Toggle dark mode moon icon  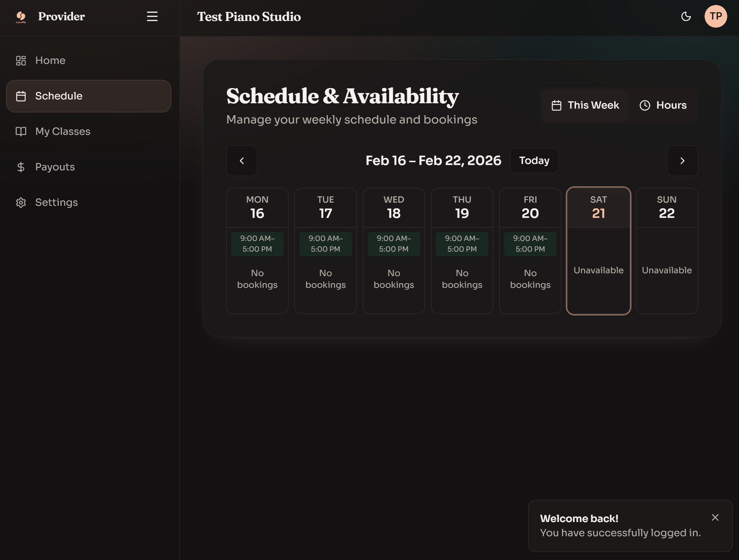coord(686,16)
